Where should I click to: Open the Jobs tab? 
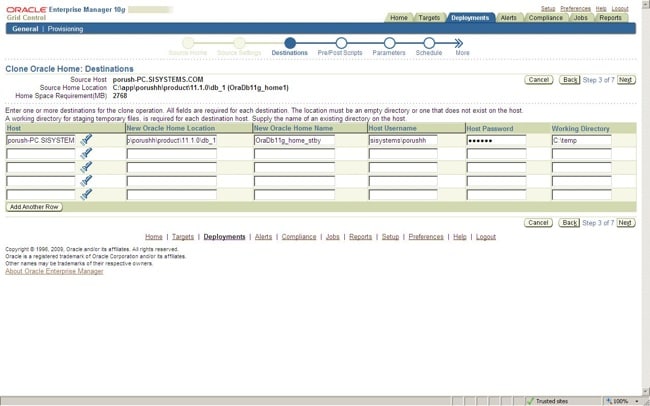[x=580, y=18]
